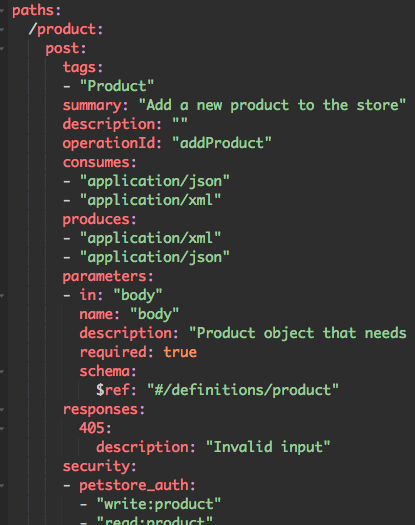Collapse the petstore_auth fold arrow
415x525 pixels.
point(2,485)
